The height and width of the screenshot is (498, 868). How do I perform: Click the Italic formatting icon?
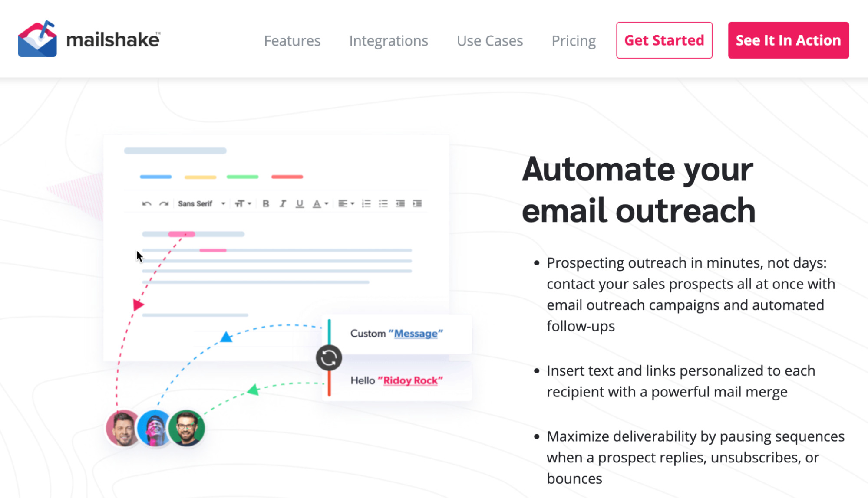283,204
